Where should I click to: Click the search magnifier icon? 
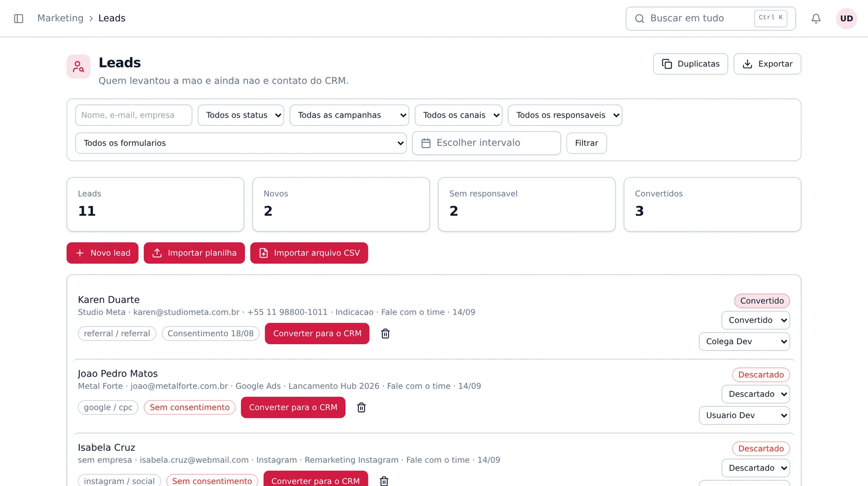pyautogui.click(x=639, y=18)
